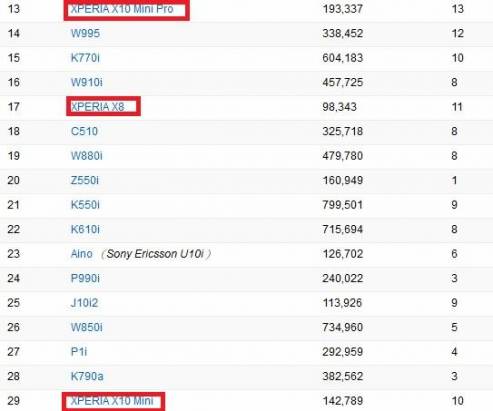This screenshot has height=411, width=493.
Task: Open the P990i link
Action: (85, 278)
